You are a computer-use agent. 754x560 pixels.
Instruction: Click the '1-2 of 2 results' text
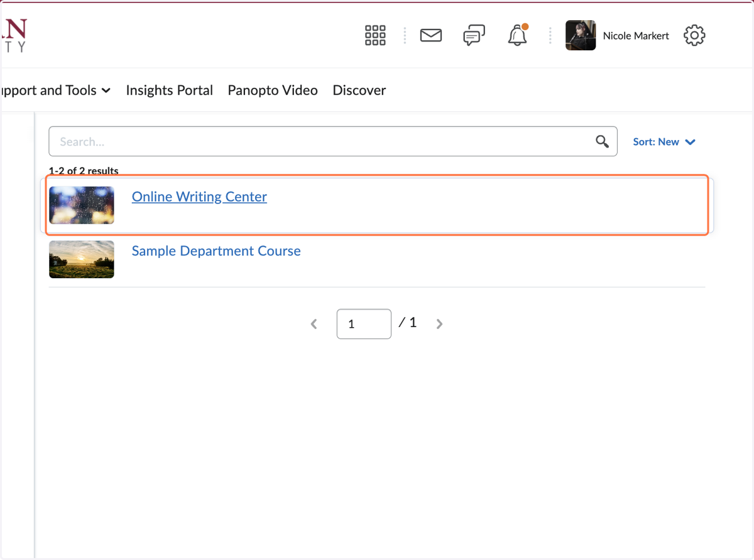pos(84,171)
